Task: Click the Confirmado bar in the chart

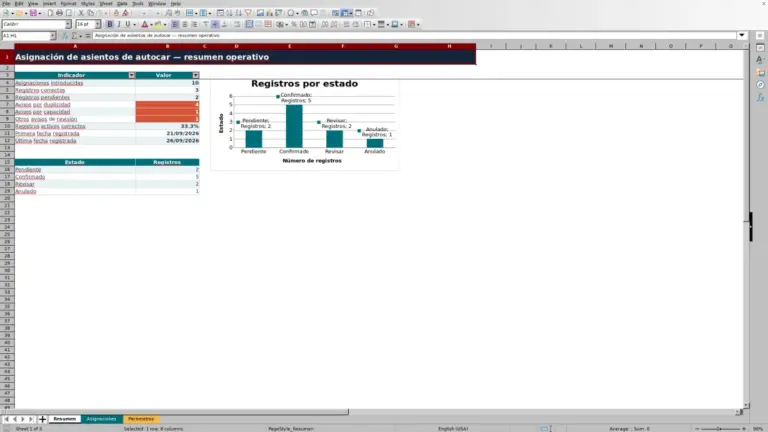Action: click(x=294, y=126)
